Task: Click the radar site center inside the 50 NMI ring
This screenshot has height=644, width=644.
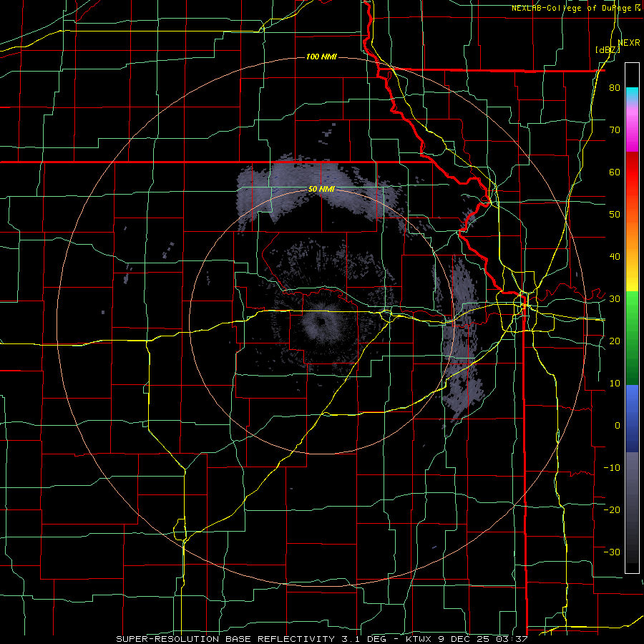Action: 321,321
